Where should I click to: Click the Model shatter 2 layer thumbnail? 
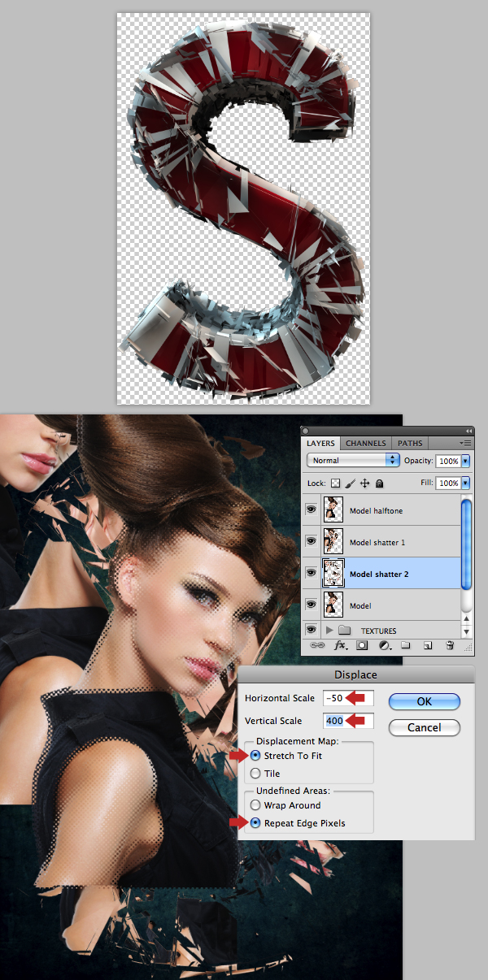333,573
